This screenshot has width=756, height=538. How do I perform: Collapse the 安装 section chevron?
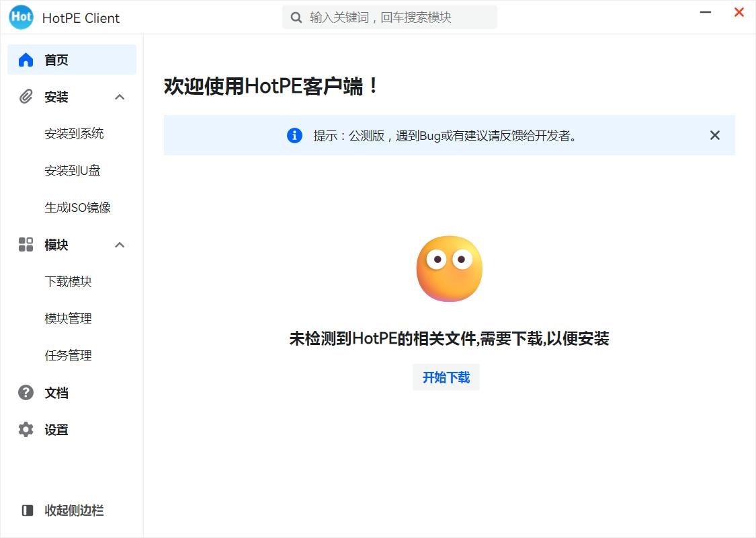120,96
